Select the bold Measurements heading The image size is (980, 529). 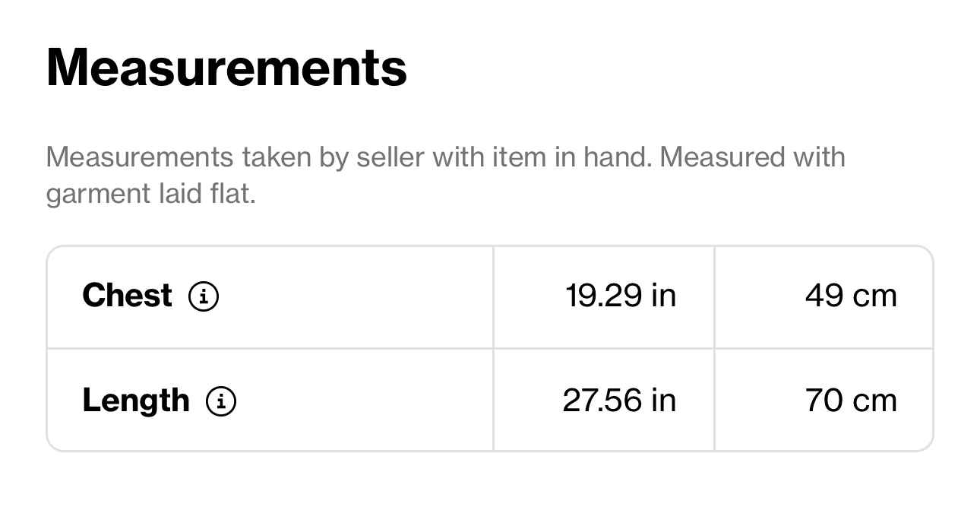226,68
